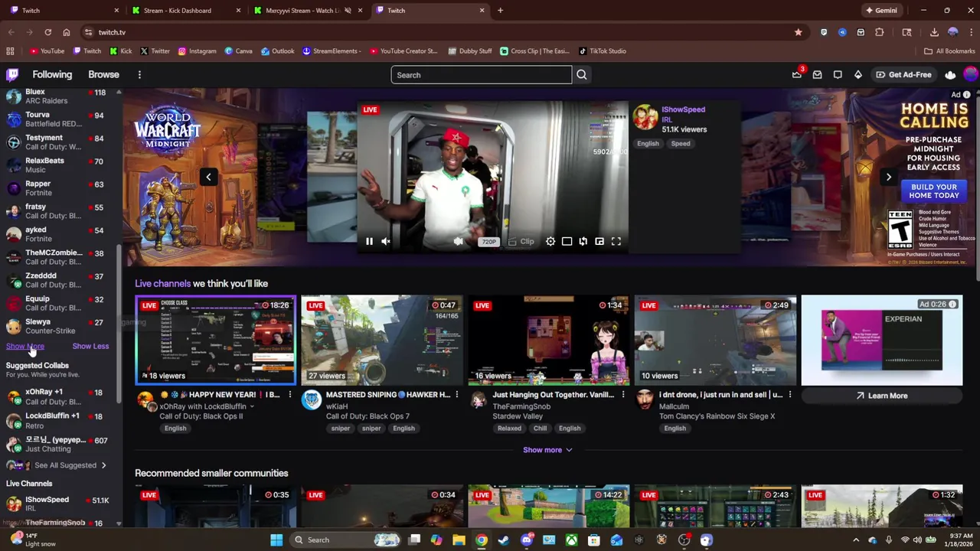Viewport: 980px width, 551px height.
Task: Open the Stardew Valley stream thumbnail
Action: pos(548,340)
